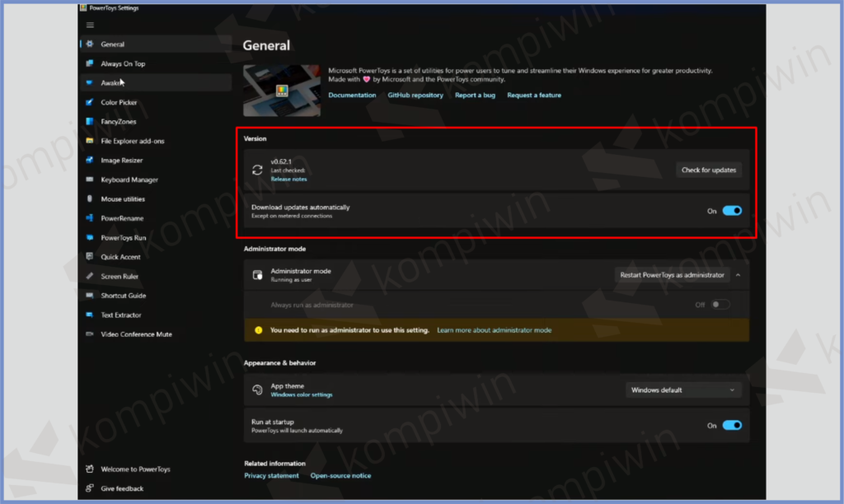
Task: Select the Image Resizer sidebar icon
Action: tap(90, 160)
